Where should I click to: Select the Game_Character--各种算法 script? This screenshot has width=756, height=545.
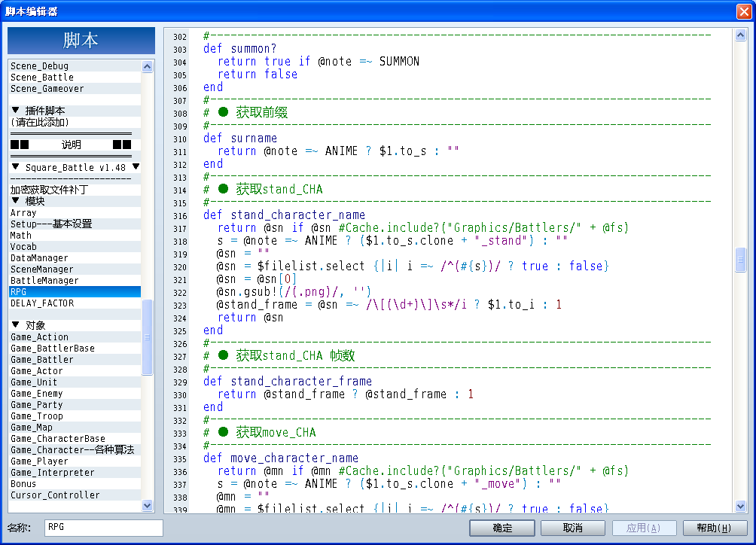(75, 450)
